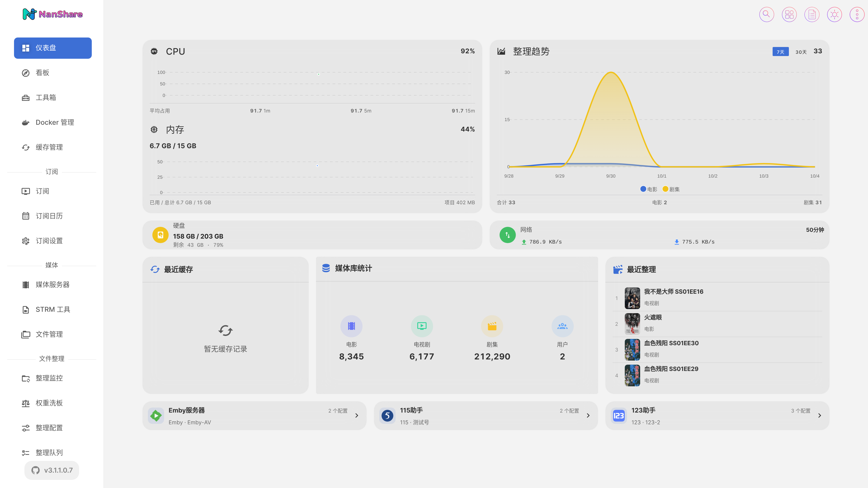
Task: Toggle the light/dark theme sun icon
Action: coord(834,14)
